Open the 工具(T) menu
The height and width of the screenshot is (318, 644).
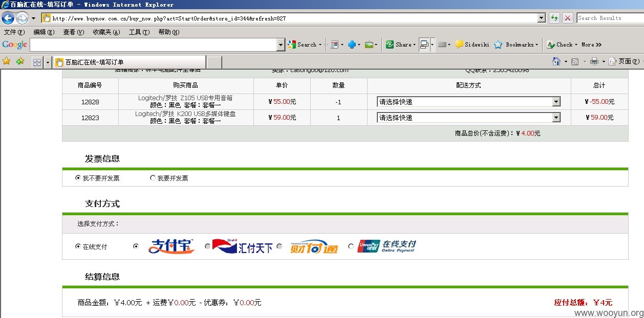point(139,32)
